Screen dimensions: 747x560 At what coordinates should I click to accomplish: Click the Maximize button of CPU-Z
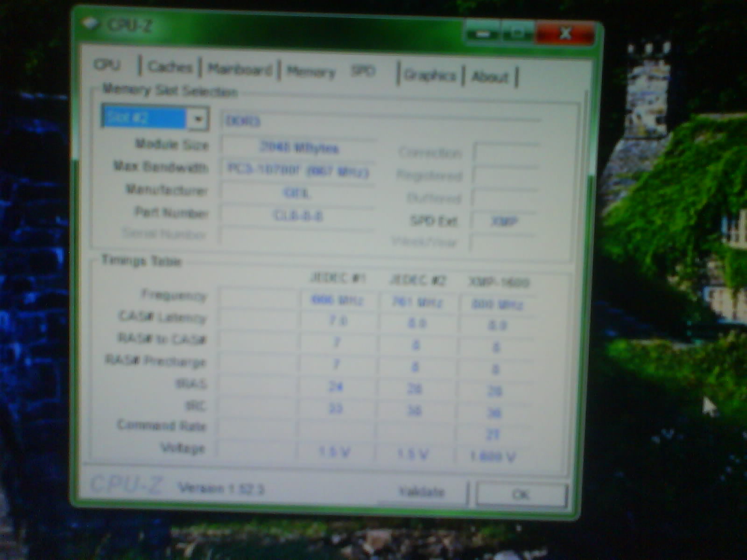point(518,34)
